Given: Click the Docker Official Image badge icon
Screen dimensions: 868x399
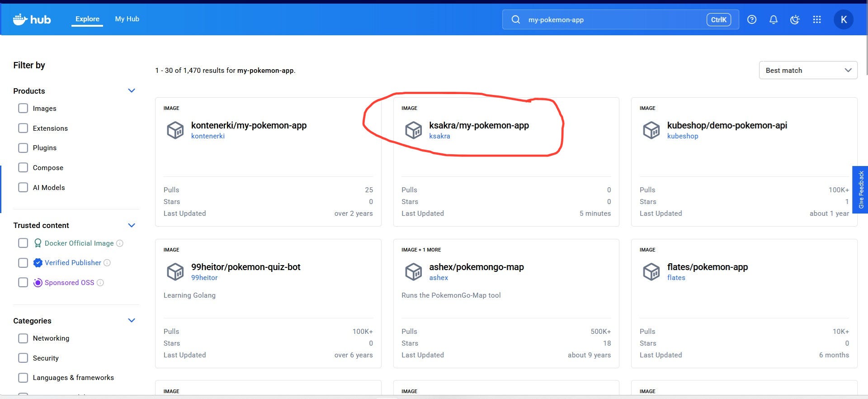Looking at the screenshot, I should pos(38,243).
